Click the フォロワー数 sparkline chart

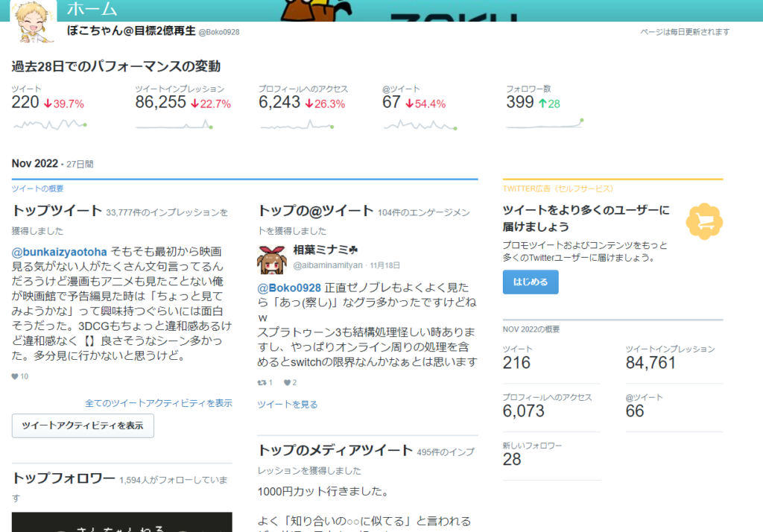pyautogui.click(x=545, y=124)
